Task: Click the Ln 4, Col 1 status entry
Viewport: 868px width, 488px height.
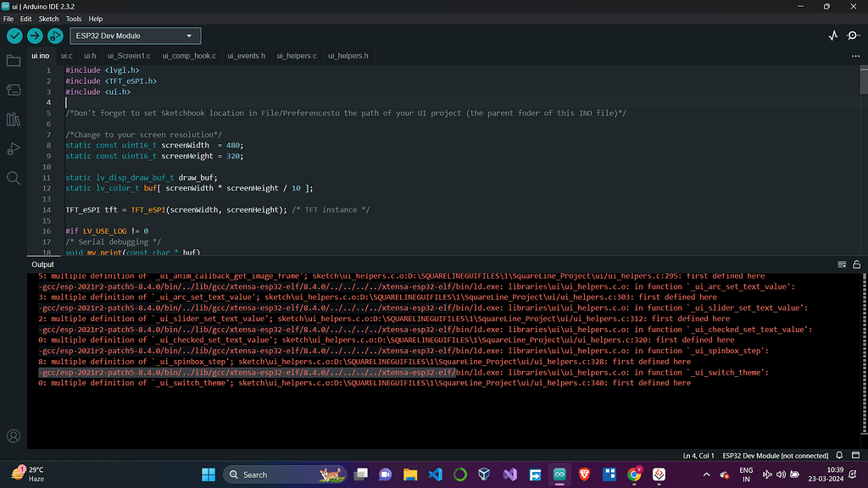Action: click(698, 456)
